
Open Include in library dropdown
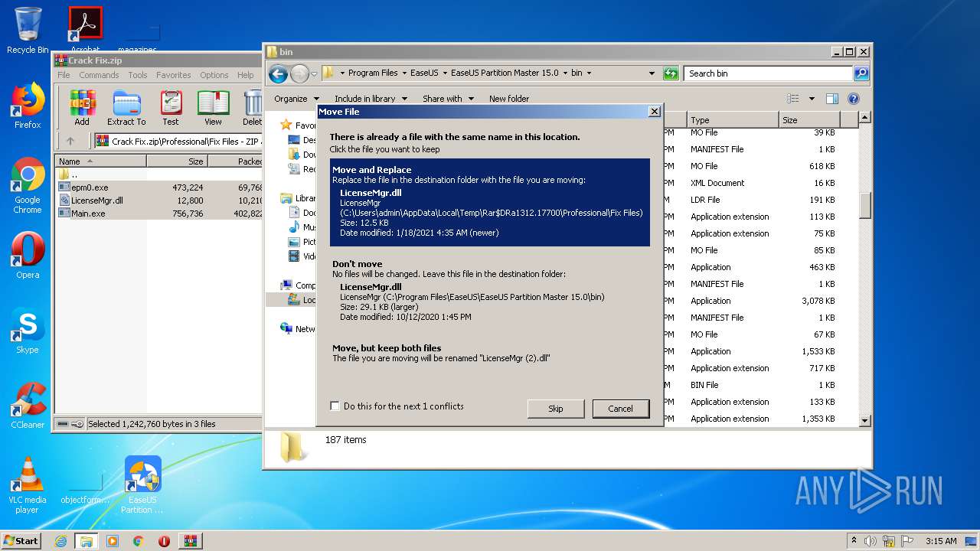pyautogui.click(x=371, y=99)
